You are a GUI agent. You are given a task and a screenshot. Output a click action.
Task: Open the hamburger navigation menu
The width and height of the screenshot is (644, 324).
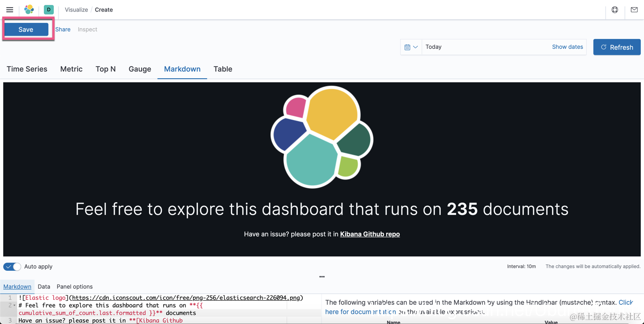(x=9, y=9)
